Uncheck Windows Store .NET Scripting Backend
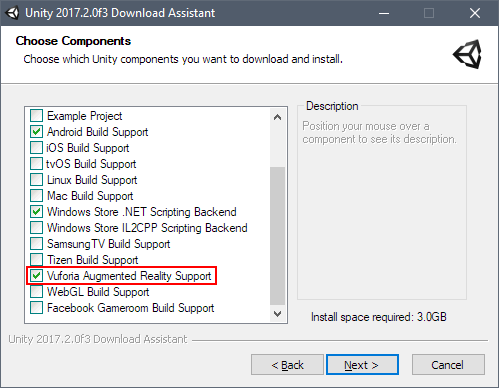The image size is (499, 388). pos(36,212)
